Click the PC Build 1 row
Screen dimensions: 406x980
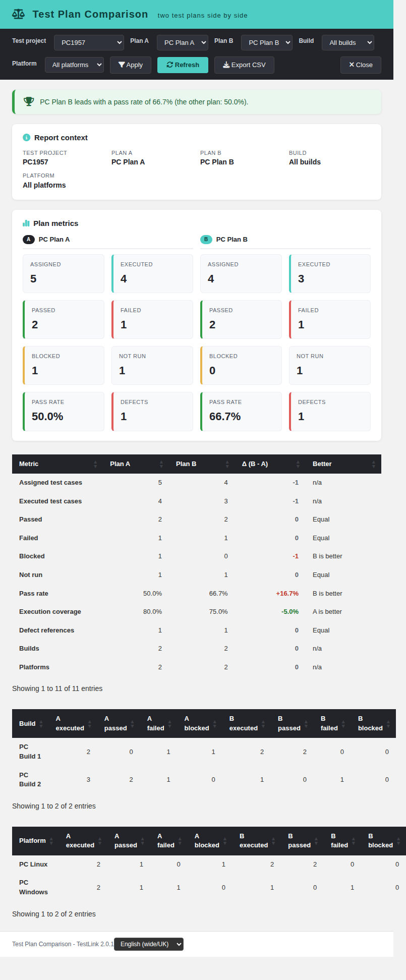[x=204, y=752]
